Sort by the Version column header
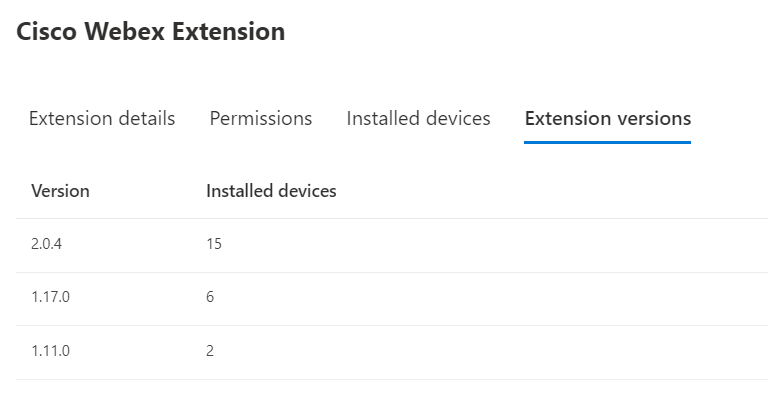The height and width of the screenshot is (411, 768). pyautogui.click(x=60, y=191)
